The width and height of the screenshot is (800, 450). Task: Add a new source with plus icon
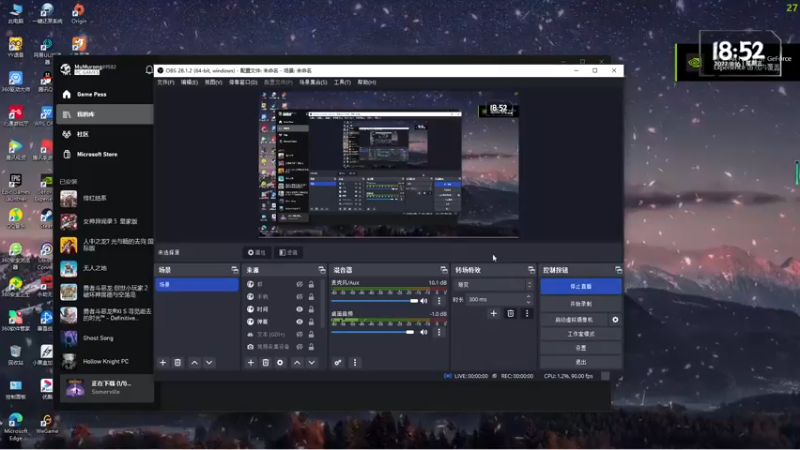(251, 362)
